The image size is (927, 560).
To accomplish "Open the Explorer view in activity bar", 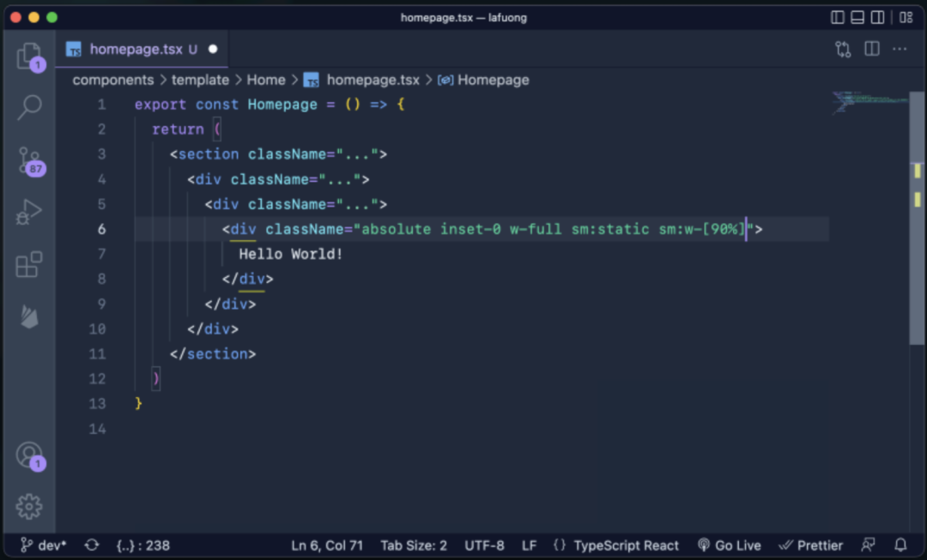I will tap(29, 57).
